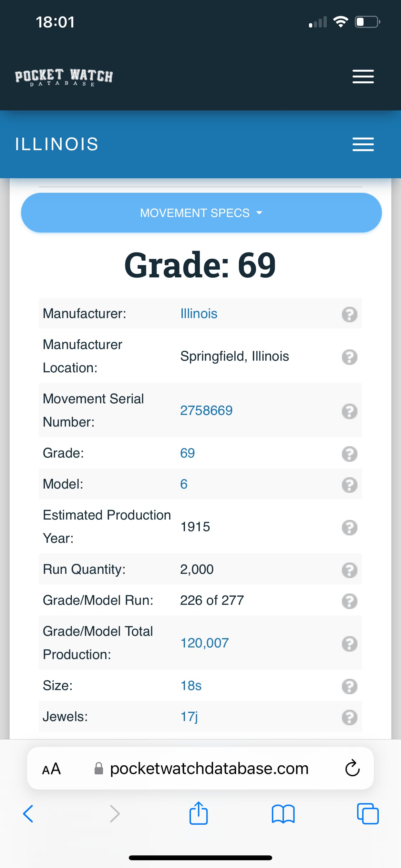
Task: Open the 17j jewels link
Action: tap(189, 717)
